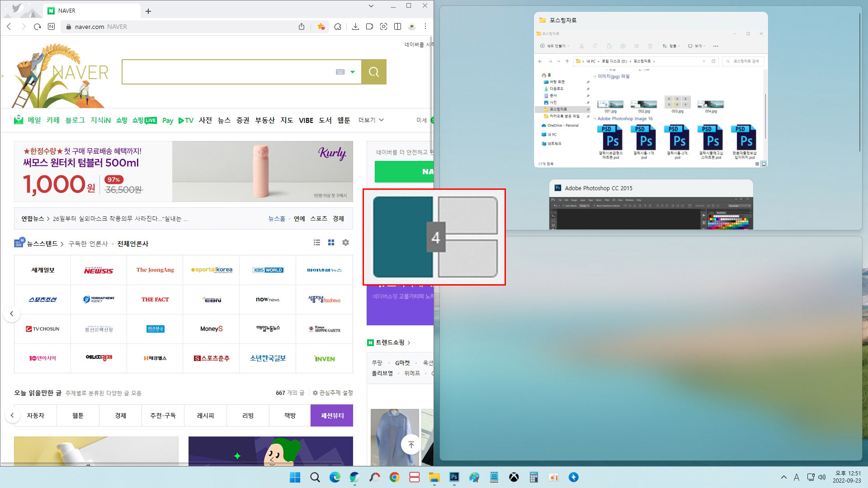The image size is (868, 488).
Task: Click the 뉴스스탠드 settings gear icon
Action: coord(345,243)
